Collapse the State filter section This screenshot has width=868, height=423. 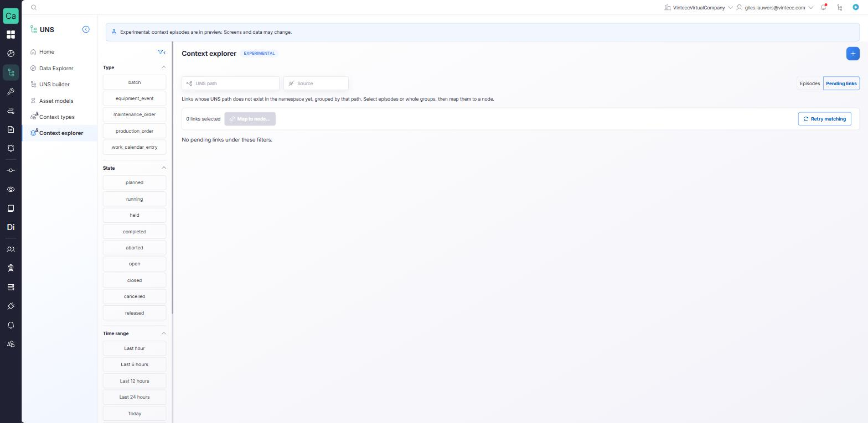[163, 168]
